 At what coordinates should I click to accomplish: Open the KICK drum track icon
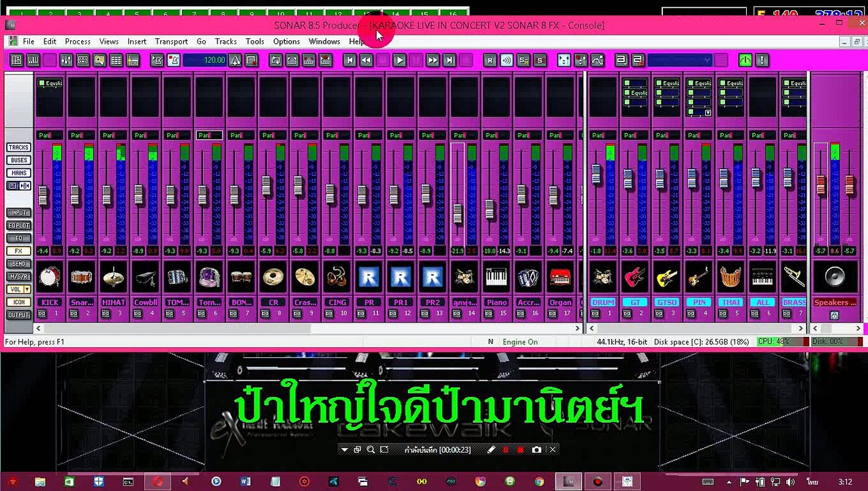[50, 277]
